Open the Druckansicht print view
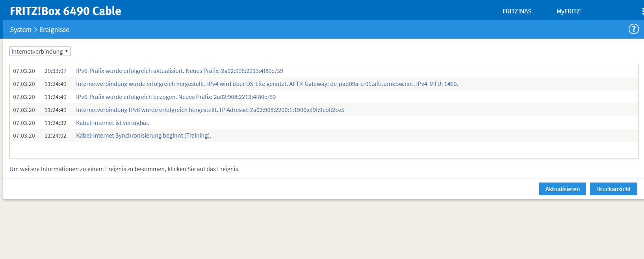This screenshot has width=644, height=259. [x=613, y=189]
